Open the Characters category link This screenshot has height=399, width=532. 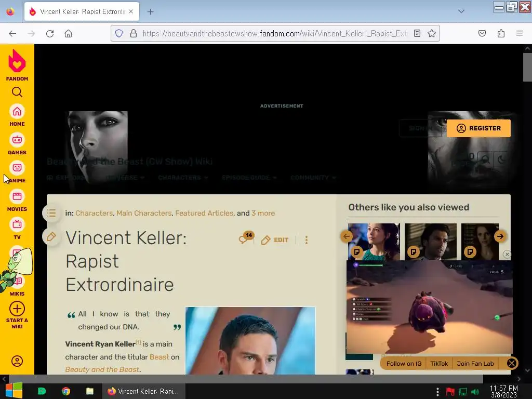coord(94,213)
